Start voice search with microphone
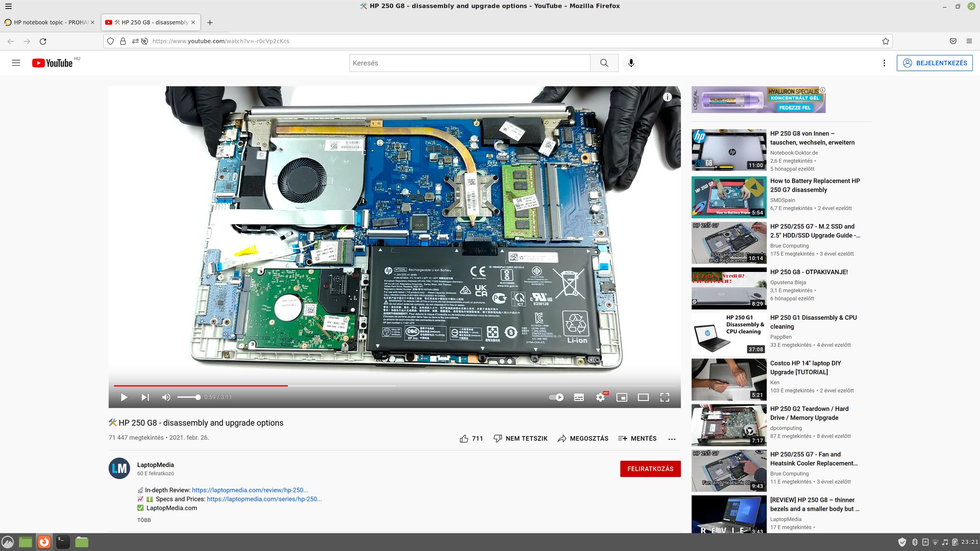The image size is (980, 551). (x=631, y=63)
